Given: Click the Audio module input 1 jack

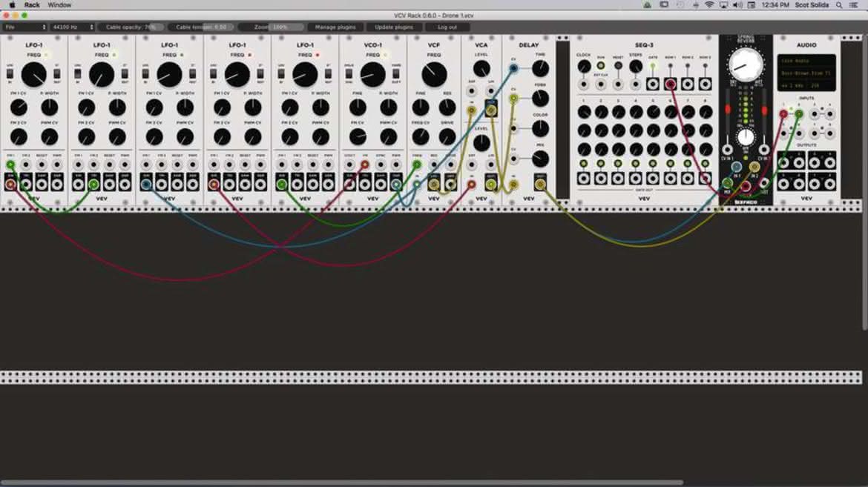Looking at the screenshot, I should pos(783,114).
